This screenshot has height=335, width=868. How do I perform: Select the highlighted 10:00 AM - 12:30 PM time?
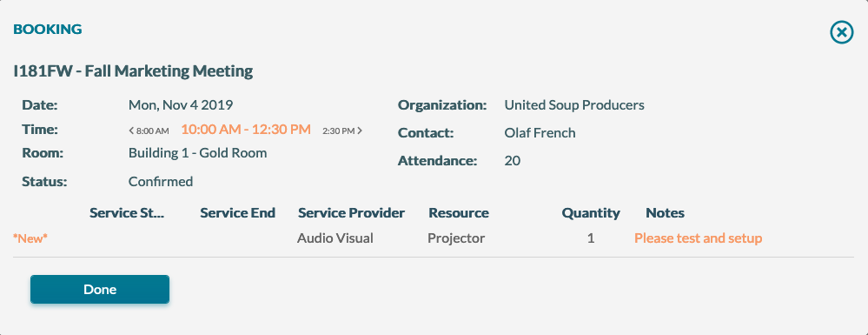click(246, 130)
